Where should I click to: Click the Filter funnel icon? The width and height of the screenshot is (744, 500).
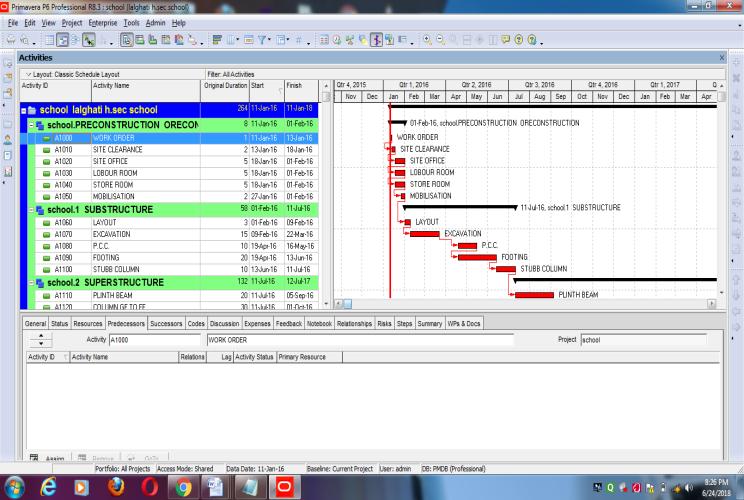[261, 40]
